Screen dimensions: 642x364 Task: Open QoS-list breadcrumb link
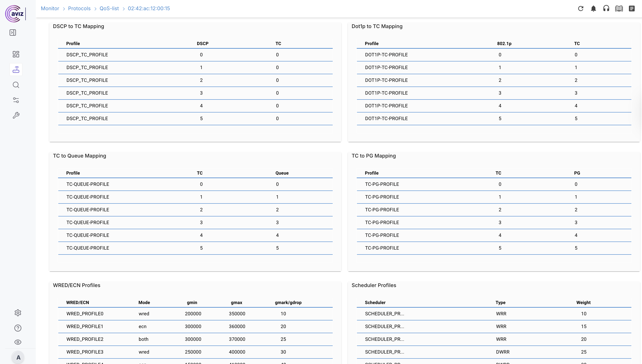click(x=109, y=9)
